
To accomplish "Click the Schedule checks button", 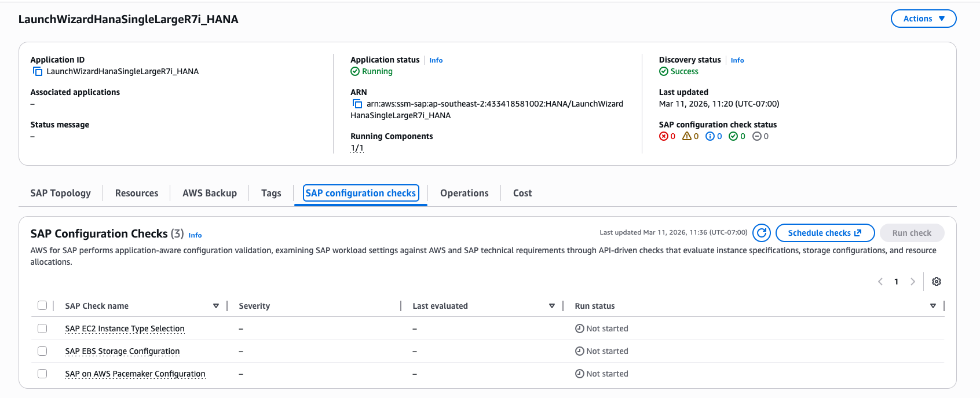I will point(824,233).
